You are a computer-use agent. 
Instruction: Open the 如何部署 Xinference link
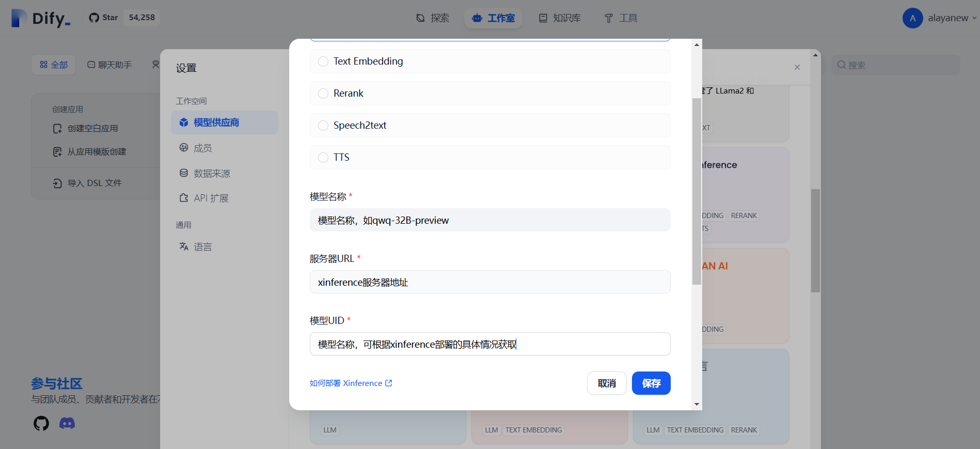[x=351, y=383]
